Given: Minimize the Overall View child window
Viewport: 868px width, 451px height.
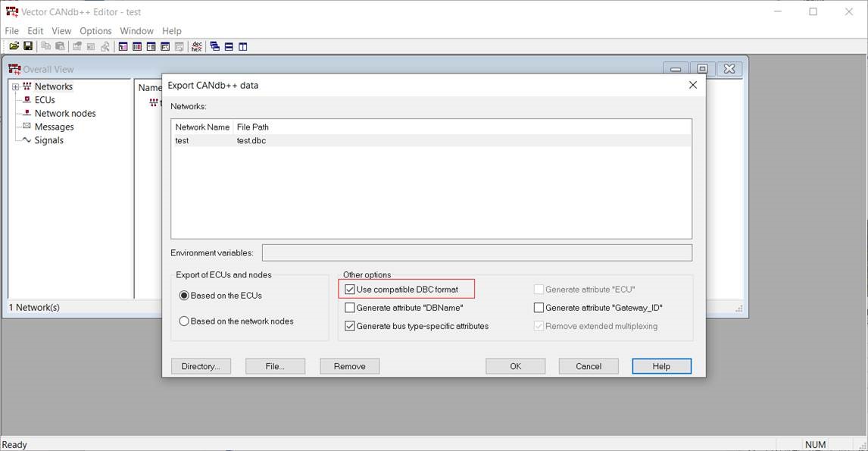Looking at the screenshot, I should coord(676,69).
